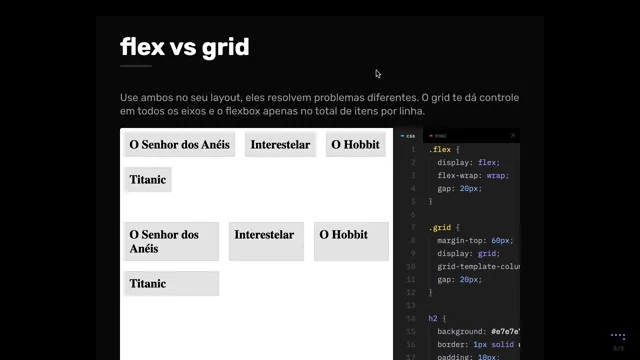Place cursor on 'grid-template-colu' code line
The height and width of the screenshot is (360, 640).
point(478,267)
